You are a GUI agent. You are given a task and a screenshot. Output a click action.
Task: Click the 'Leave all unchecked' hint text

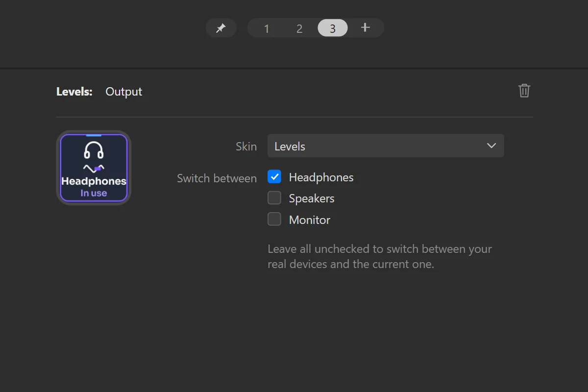(380, 256)
